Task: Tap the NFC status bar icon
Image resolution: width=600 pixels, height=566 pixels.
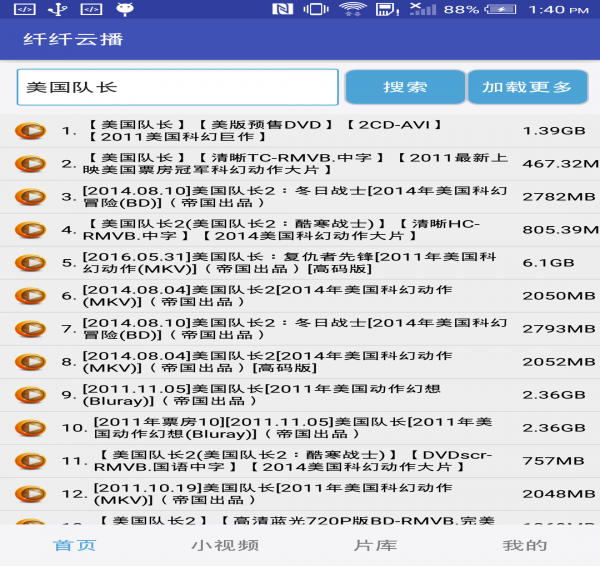Action: tap(282, 9)
